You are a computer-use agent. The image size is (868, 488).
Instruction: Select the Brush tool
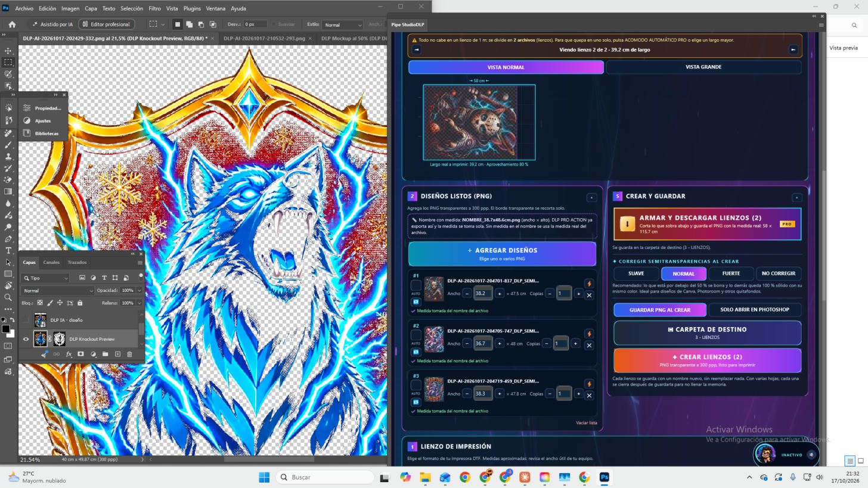coord(8,145)
